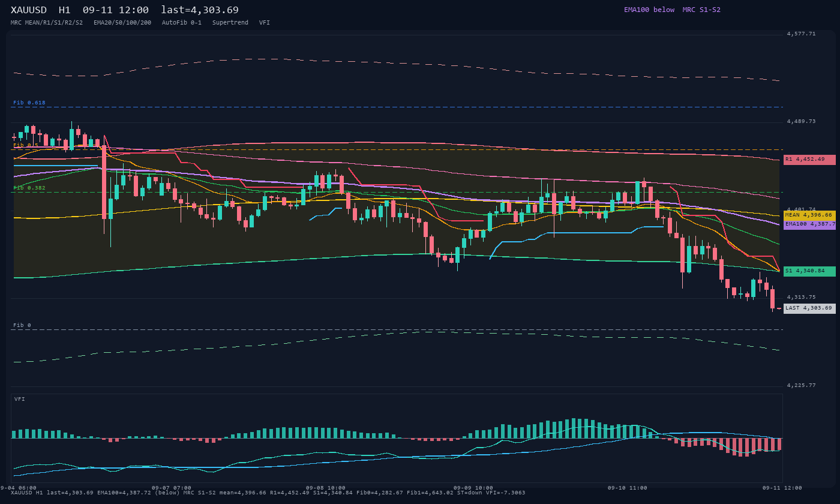The width and height of the screenshot is (840, 504).
Task: Click the Fib 0.618 level label
Action: 29,103
